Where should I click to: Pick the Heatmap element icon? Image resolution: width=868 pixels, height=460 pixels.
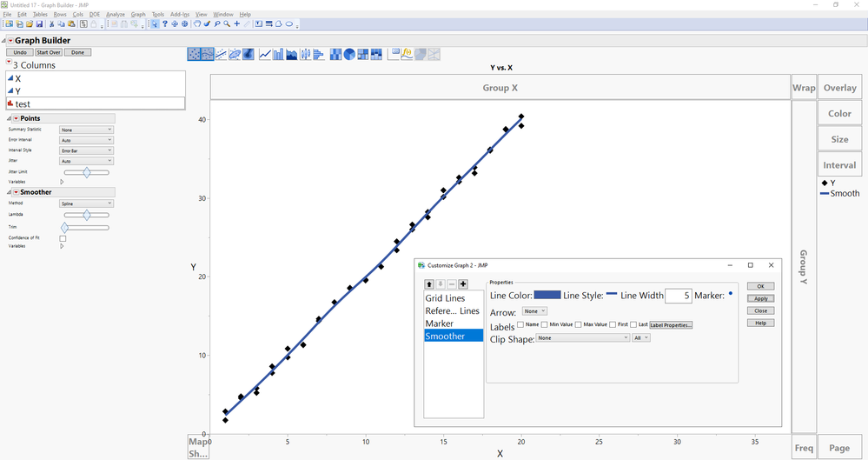point(336,54)
